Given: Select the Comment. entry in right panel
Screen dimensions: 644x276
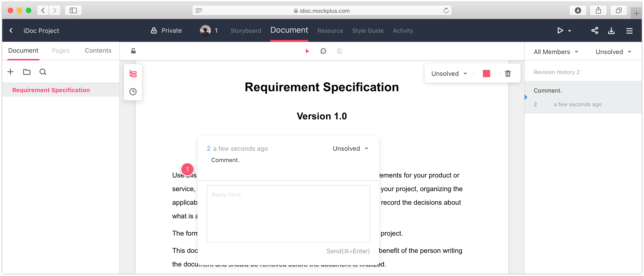Looking at the screenshot, I should click(583, 97).
